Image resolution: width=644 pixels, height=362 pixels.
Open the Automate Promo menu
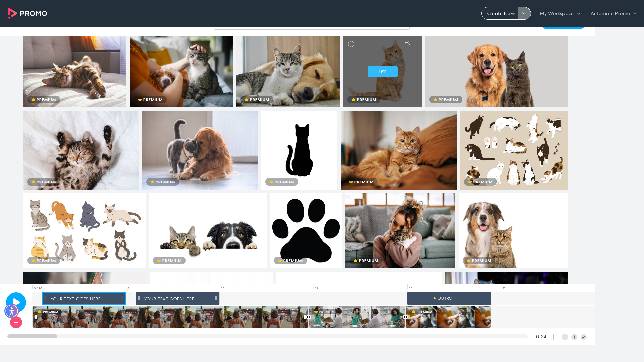pos(613,13)
